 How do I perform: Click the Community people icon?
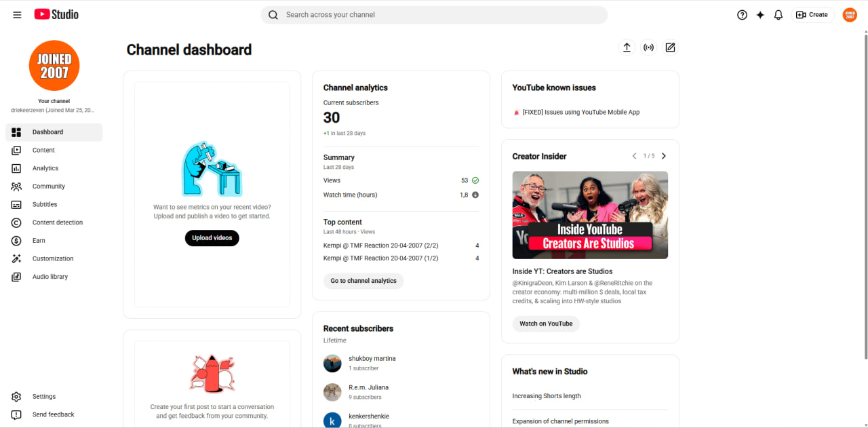[x=16, y=187]
